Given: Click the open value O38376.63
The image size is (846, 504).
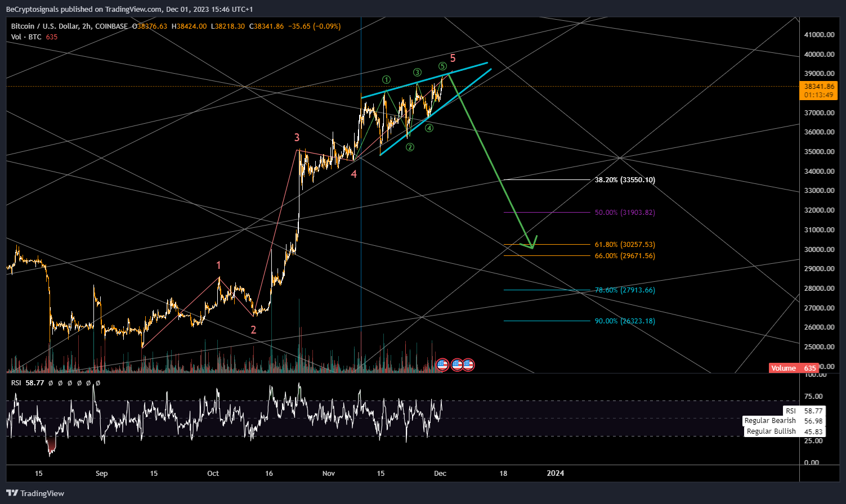Looking at the screenshot, I should (x=150, y=26).
